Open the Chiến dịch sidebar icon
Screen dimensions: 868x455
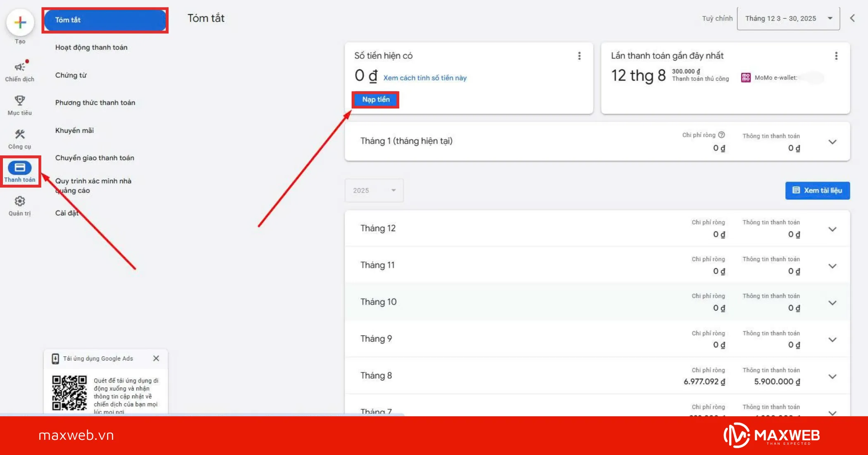click(x=19, y=66)
